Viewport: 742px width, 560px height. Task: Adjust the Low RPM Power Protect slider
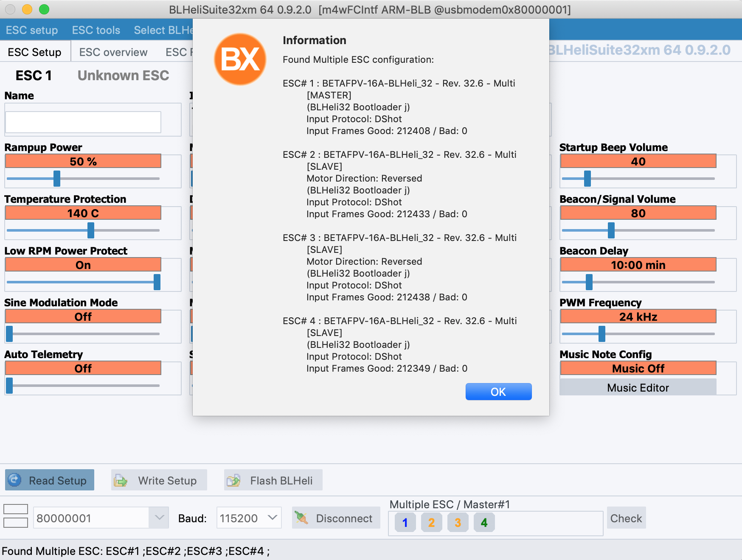click(x=157, y=282)
